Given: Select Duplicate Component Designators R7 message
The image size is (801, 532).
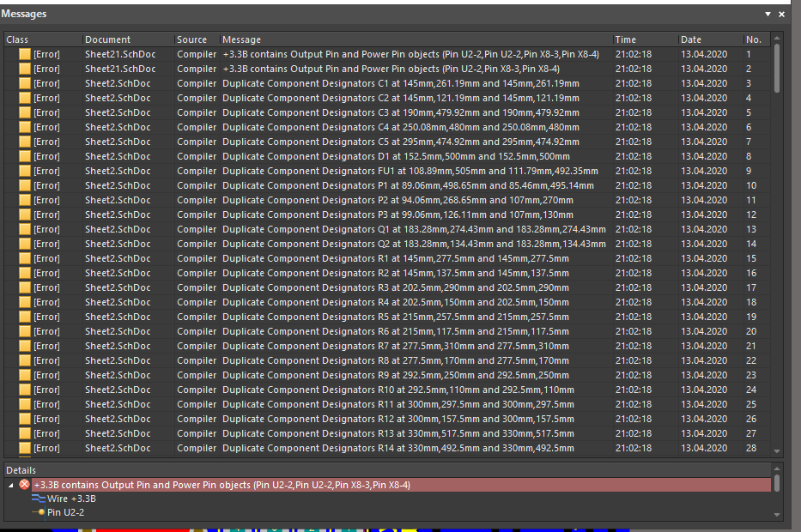Looking at the screenshot, I should (x=388, y=346).
